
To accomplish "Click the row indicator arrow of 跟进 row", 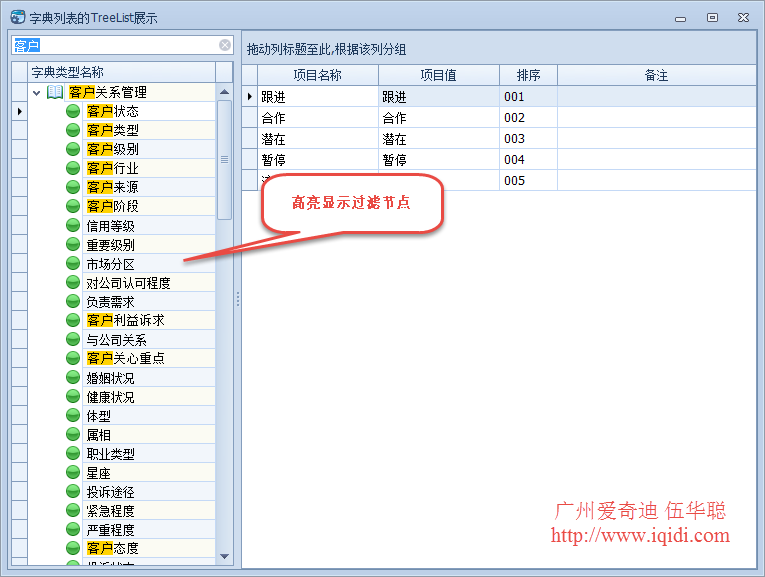I will (250, 97).
